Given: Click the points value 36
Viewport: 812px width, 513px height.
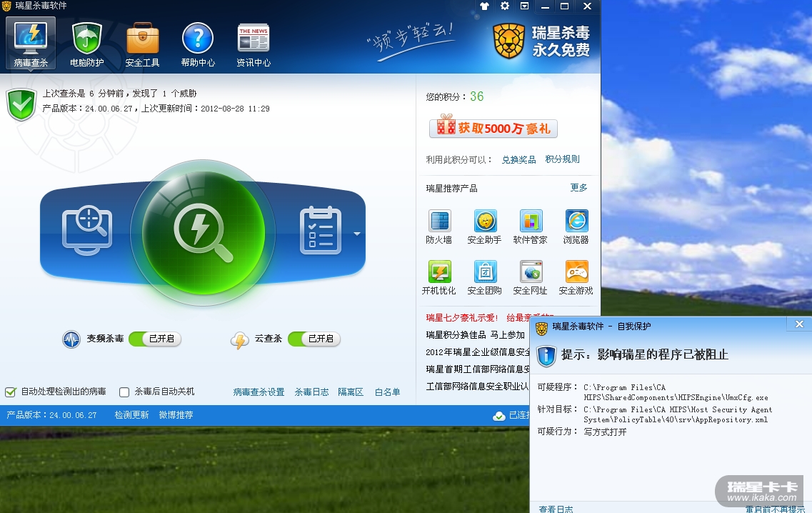Looking at the screenshot, I should click(477, 96).
